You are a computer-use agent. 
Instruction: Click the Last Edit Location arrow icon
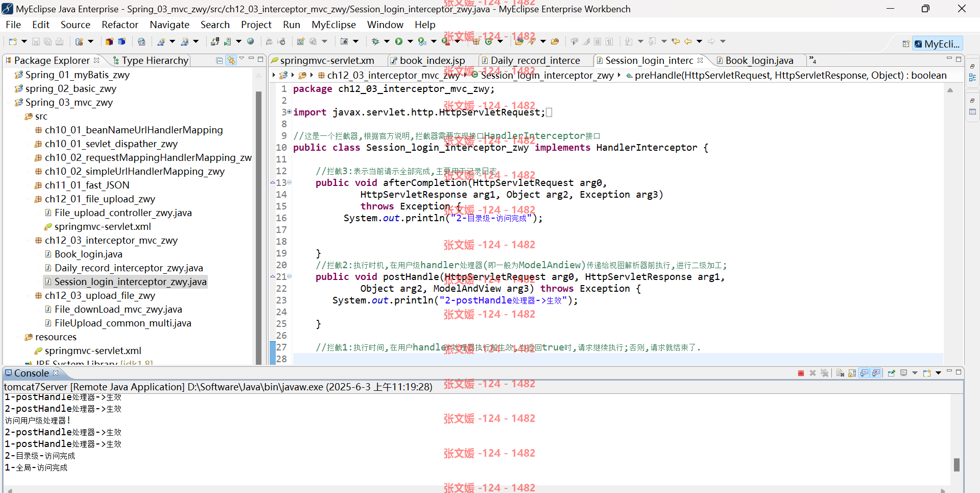675,41
